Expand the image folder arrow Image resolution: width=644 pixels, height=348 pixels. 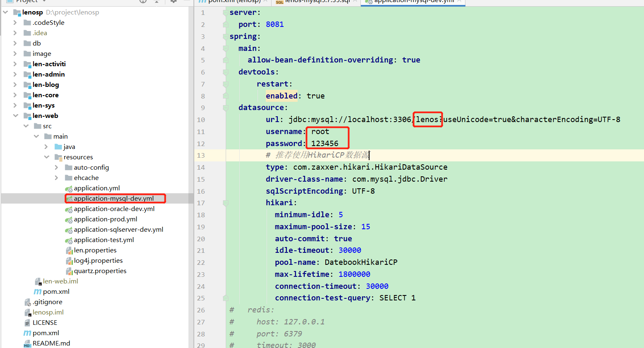tap(15, 54)
